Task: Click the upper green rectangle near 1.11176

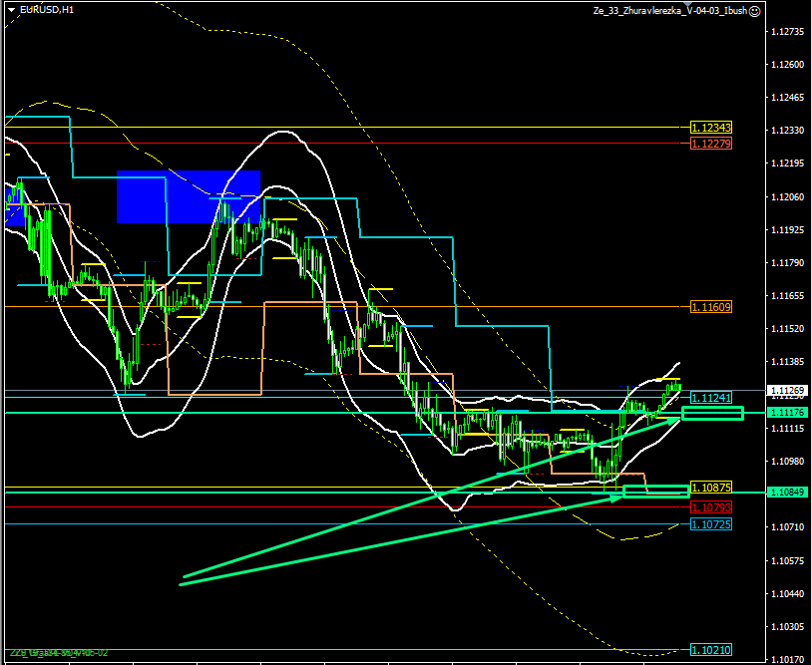Action: coord(712,413)
